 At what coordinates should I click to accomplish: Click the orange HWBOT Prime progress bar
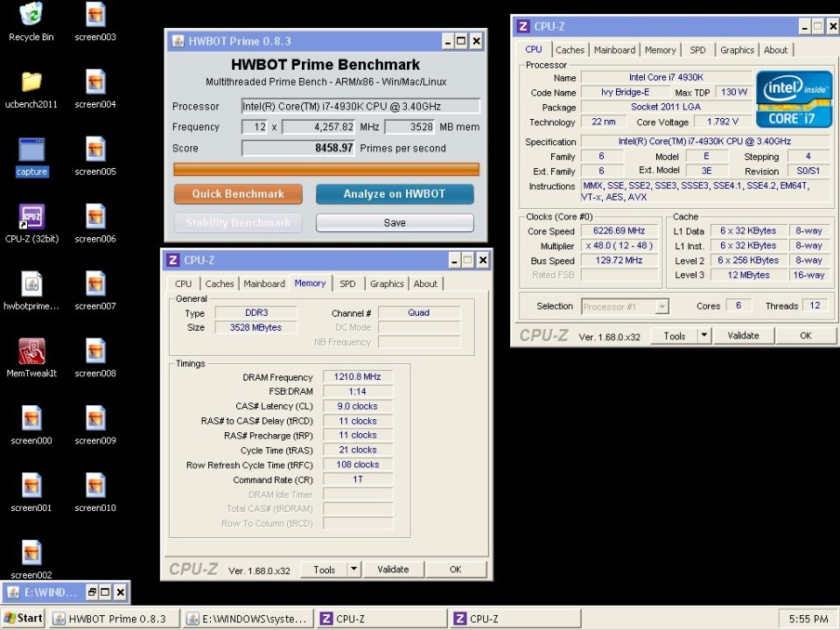click(x=326, y=170)
